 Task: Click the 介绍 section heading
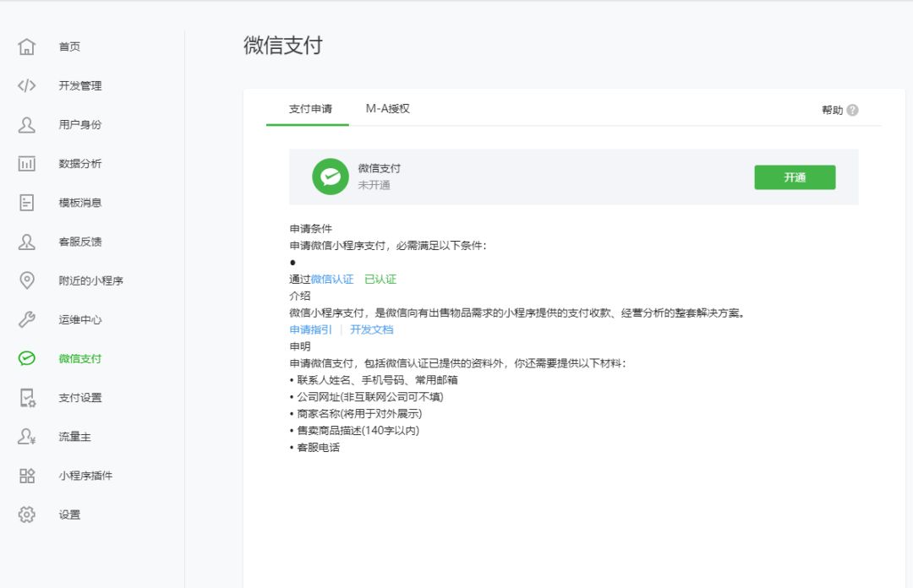click(300, 296)
